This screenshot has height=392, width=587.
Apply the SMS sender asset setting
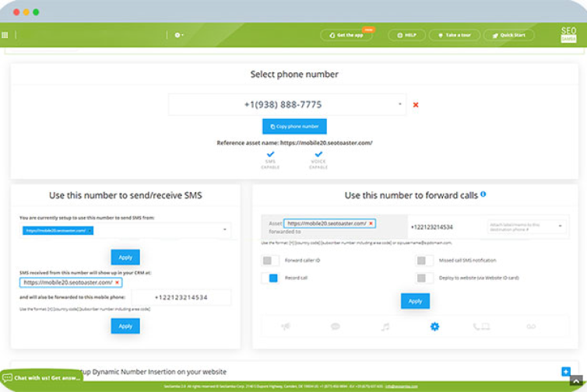pos(125,257)
